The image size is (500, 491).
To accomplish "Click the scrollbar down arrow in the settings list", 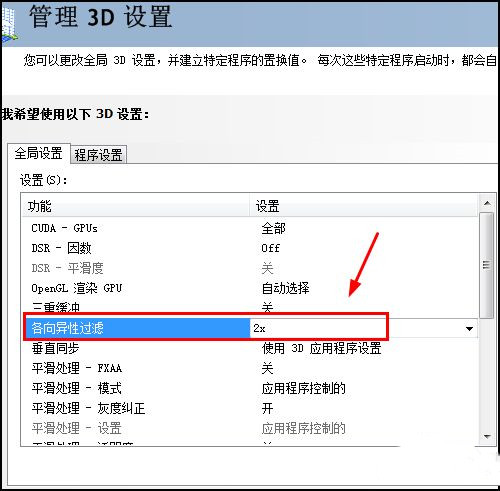I will [x=487, y=436].
